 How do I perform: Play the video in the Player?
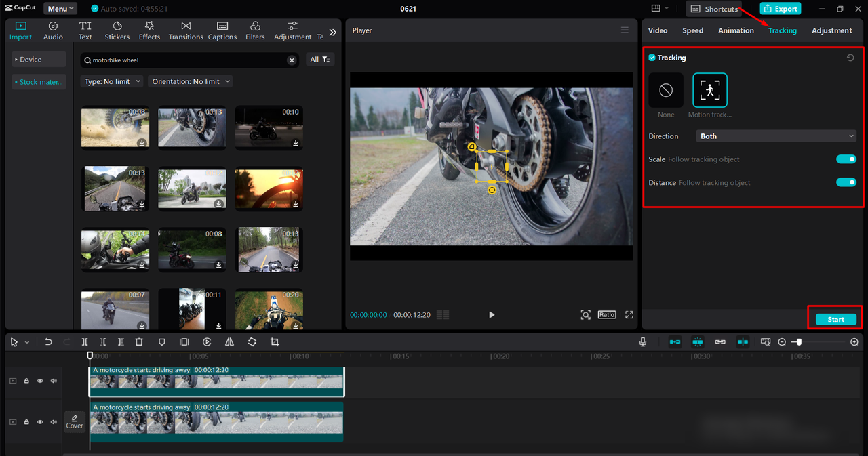click(x=492, y=315)
